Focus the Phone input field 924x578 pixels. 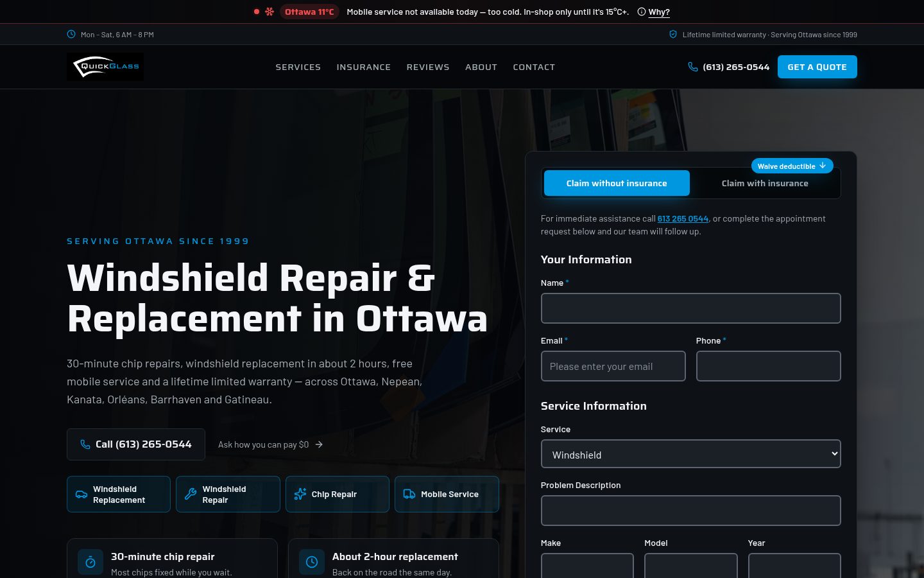tap(769, 366)
